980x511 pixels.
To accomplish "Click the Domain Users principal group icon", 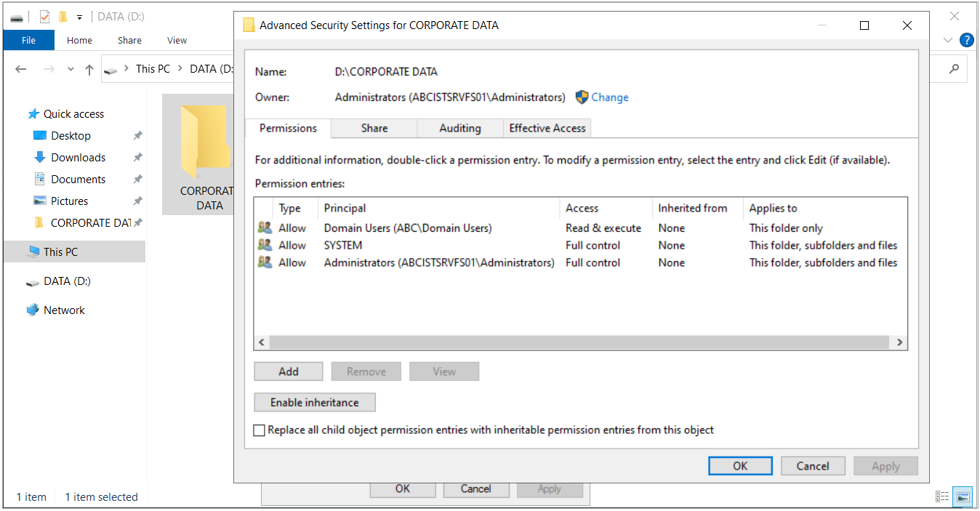I will [265, 228].
